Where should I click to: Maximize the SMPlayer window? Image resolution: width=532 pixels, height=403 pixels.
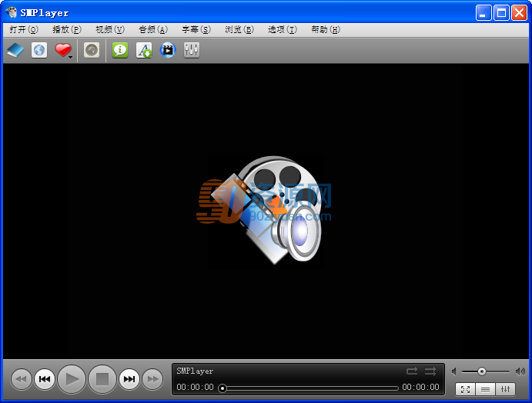(501, 13)
